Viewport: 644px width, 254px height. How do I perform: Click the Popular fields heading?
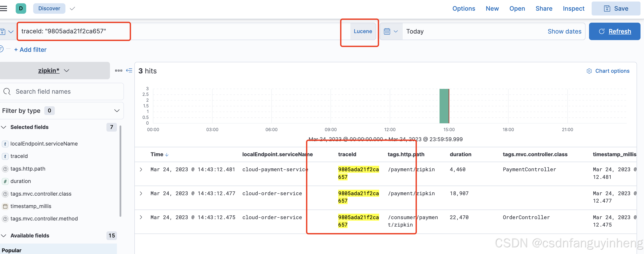[x=12, y=250]
